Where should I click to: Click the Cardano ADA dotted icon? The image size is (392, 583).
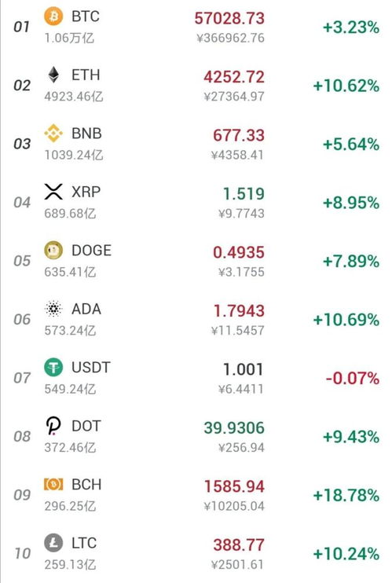tap(53, 309)
